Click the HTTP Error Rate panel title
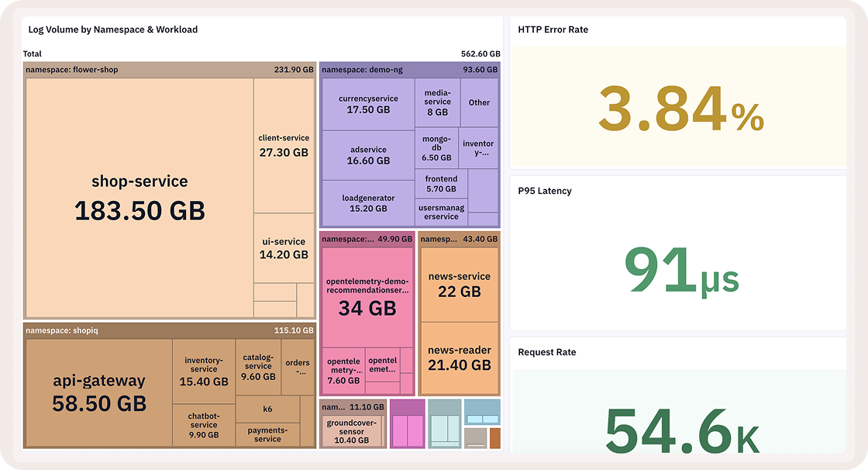868x470 pixels. click(553, 29)
